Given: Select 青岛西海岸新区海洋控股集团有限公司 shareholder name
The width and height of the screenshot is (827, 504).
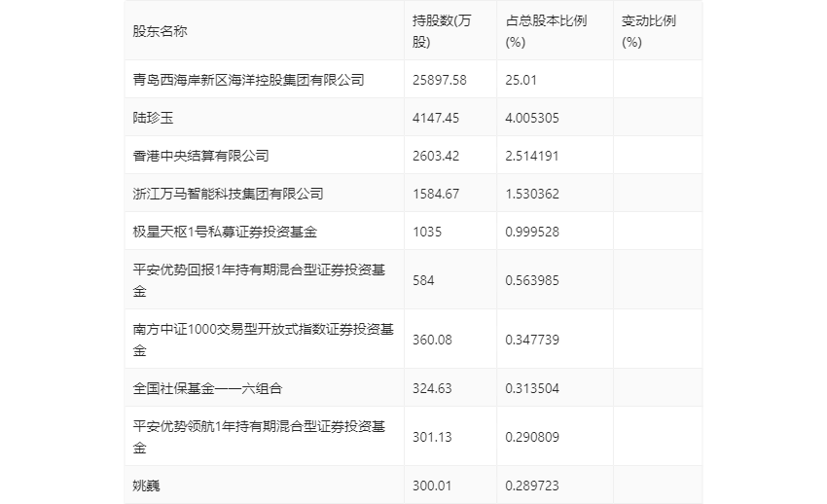Looking at the screenshot, I should click(248, 80).
